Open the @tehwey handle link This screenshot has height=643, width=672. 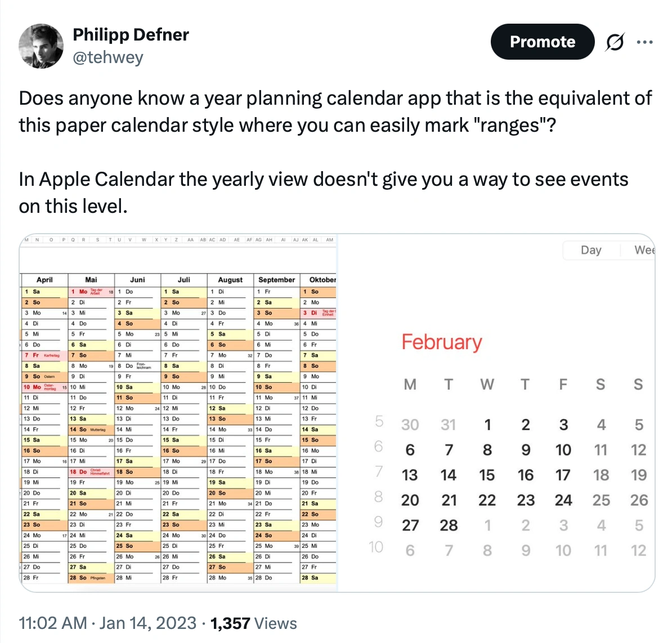pyautogui.click(x=107, y=57)
